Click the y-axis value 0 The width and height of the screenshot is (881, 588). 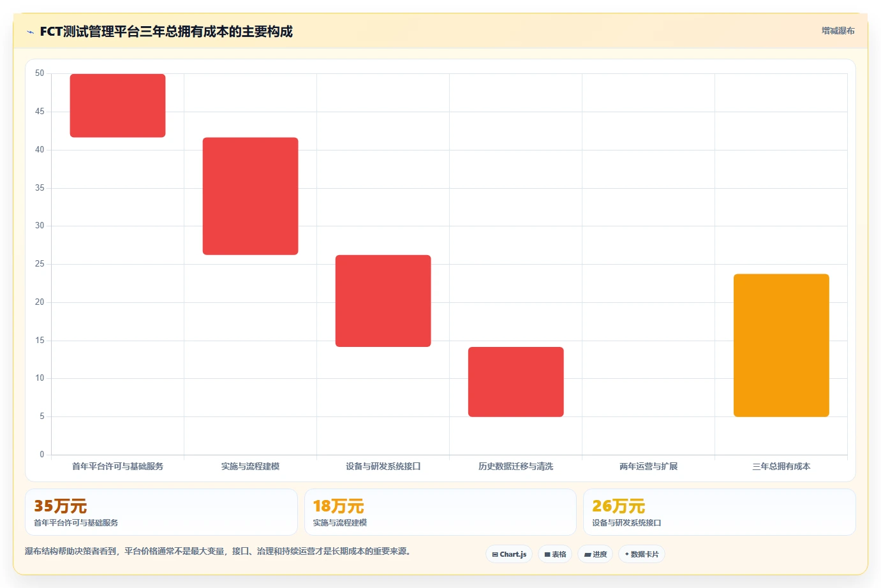point(42,454)
